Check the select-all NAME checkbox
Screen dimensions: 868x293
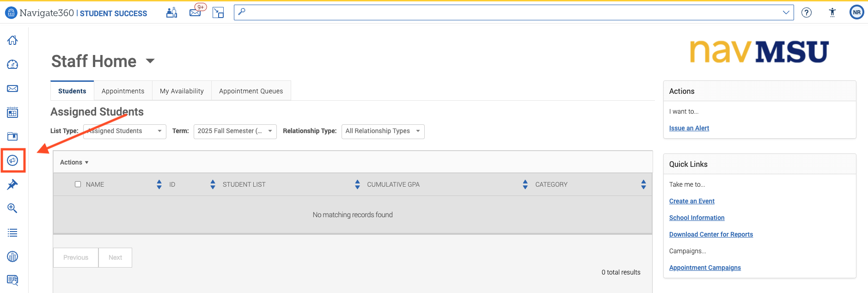point(78,184)
